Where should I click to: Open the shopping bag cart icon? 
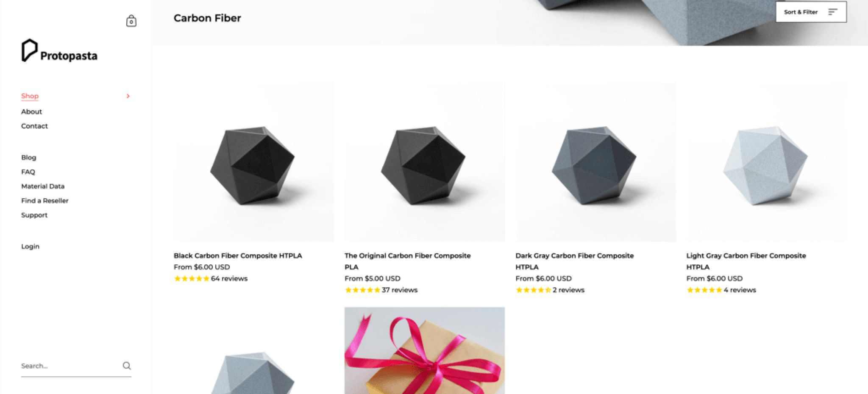tap(131, 21)
